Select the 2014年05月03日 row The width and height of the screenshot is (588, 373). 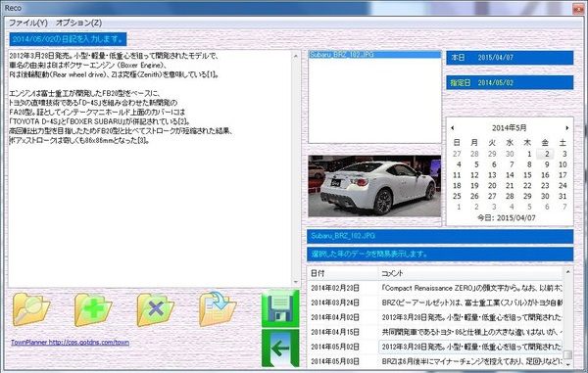[x=434, y=361]
